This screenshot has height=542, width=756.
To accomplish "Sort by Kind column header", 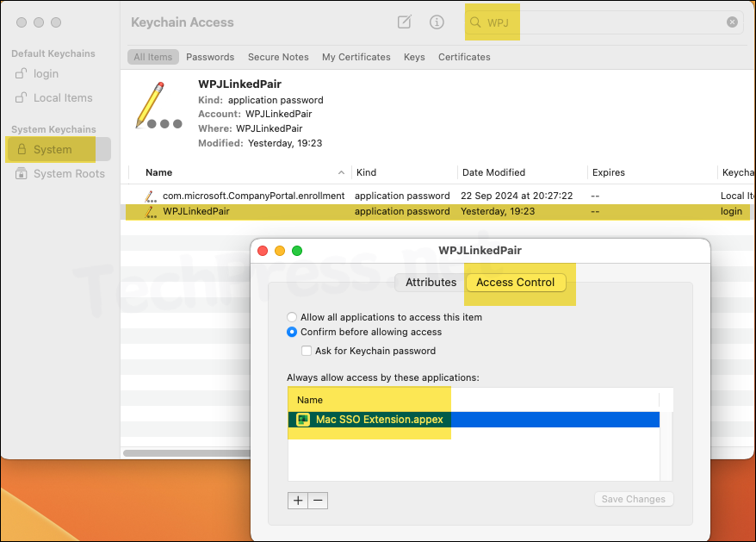I will tap(367, 172).
